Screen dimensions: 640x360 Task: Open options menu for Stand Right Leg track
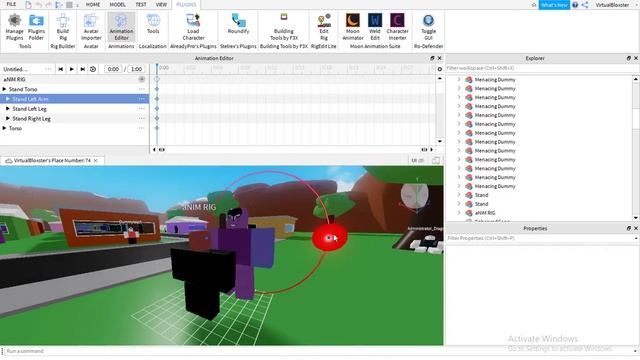point(142,118)
